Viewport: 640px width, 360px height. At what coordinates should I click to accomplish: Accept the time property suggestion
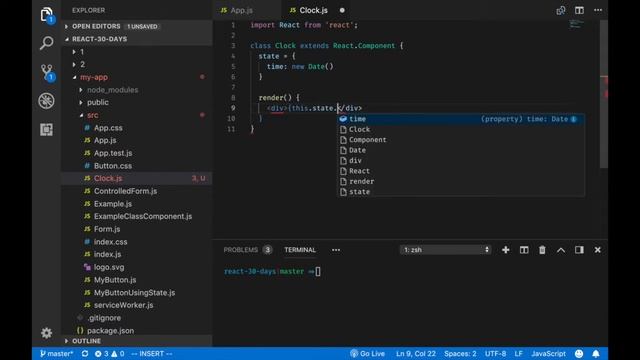point(460,119)
